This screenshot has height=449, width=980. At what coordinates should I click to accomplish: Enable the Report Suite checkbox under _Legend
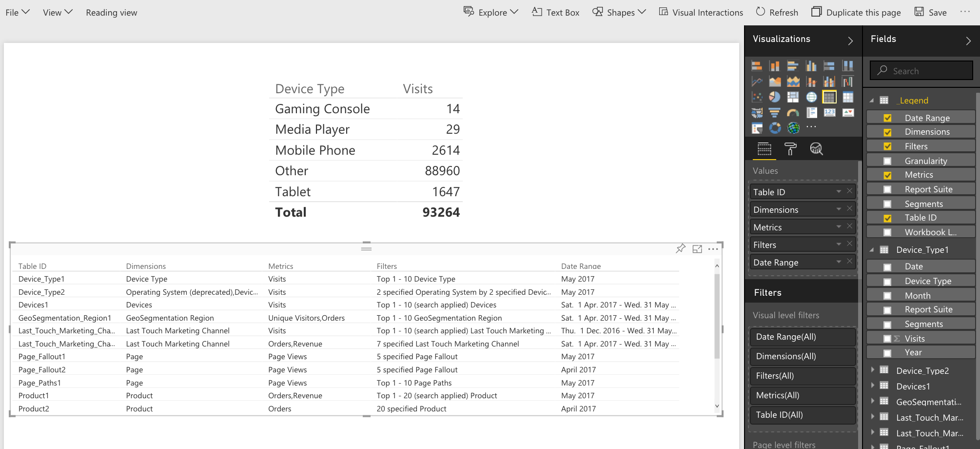click(x=887, y=189)
